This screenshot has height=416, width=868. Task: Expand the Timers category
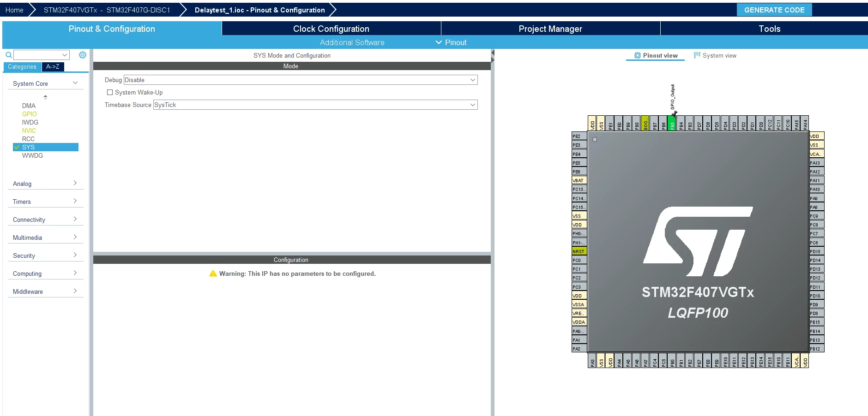click(x=45, y=202)
